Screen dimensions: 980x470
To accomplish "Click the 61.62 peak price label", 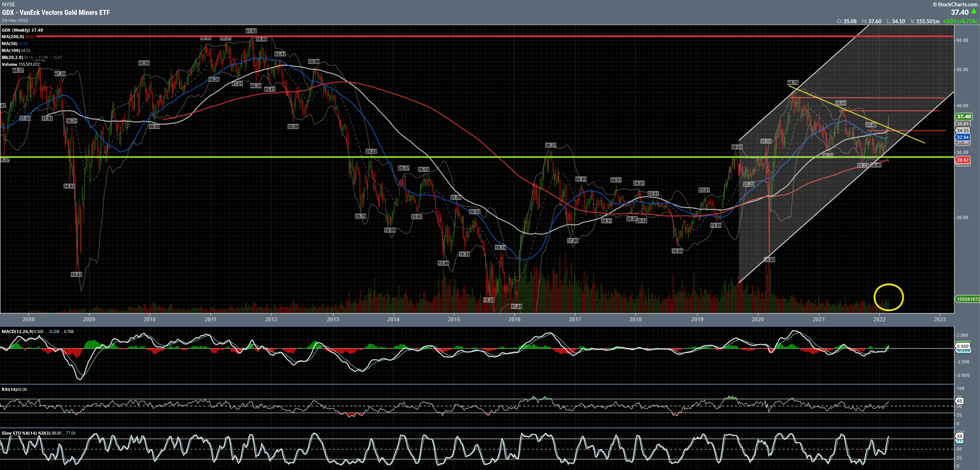I will click(251, 31).
